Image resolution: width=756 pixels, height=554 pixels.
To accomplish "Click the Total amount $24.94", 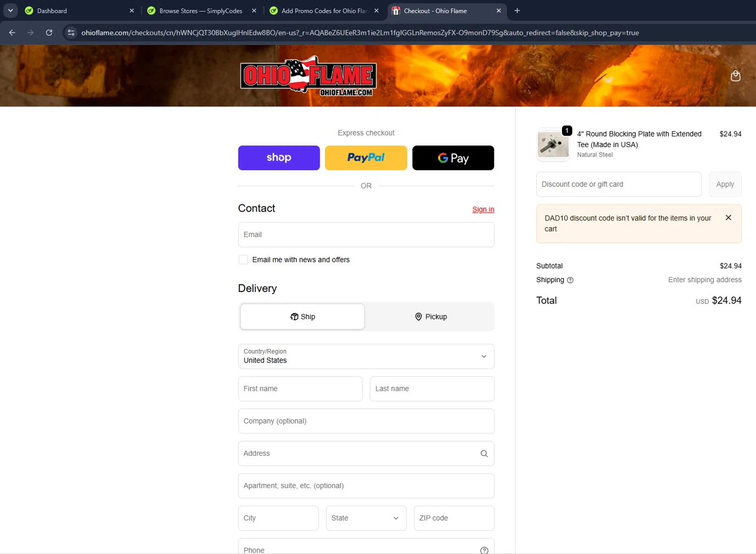I will (x=727, y=301).
